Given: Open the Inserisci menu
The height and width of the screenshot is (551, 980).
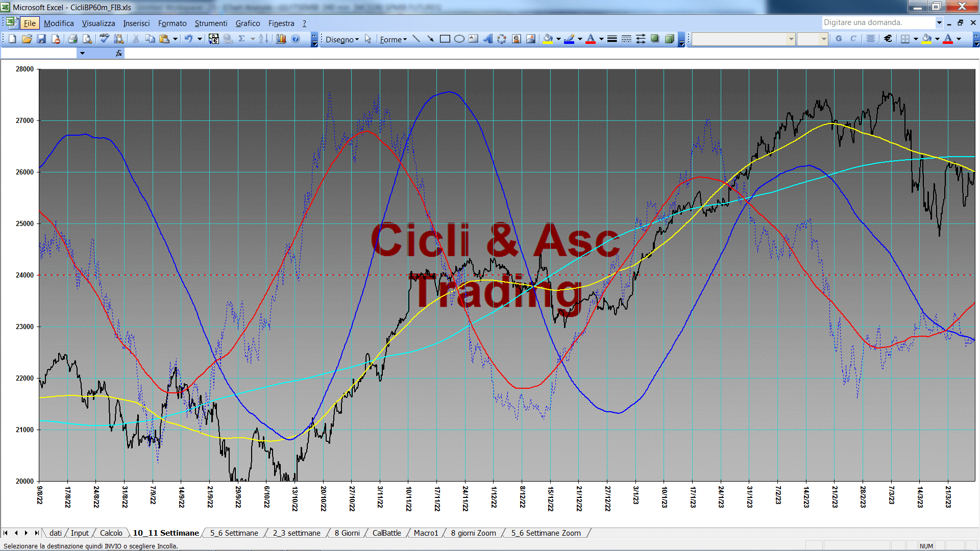Looking at the screenshot, I should (136, 23).
